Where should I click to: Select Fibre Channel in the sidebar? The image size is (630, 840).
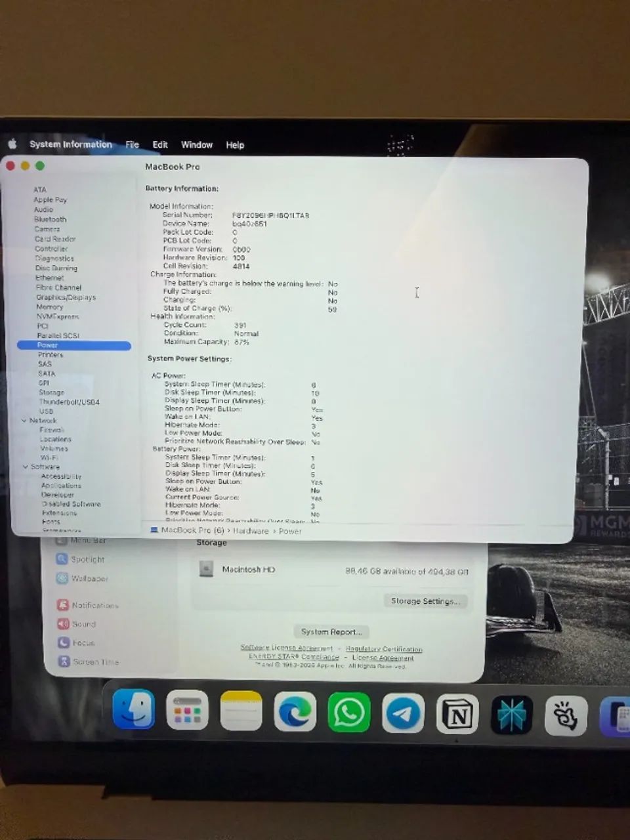click(x=58, y=287)
